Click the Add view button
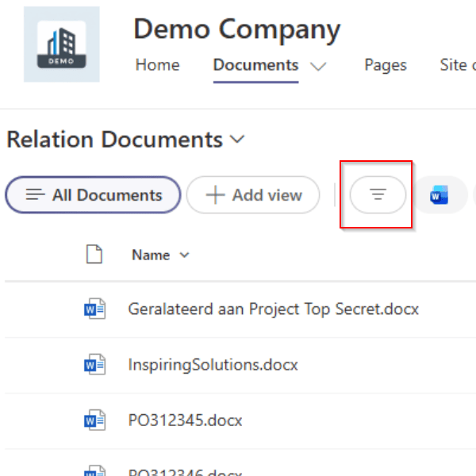This screenshot has height=476, width=476. tap(253, 195)
